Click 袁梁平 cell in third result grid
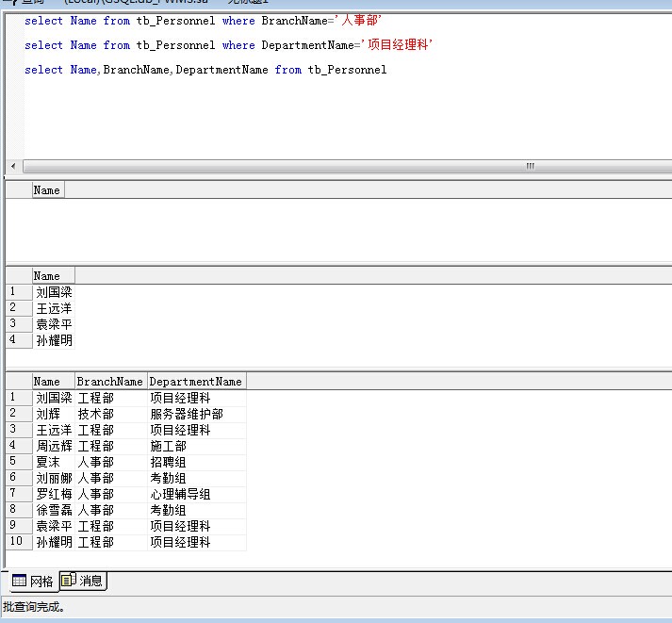 point(54,526)
